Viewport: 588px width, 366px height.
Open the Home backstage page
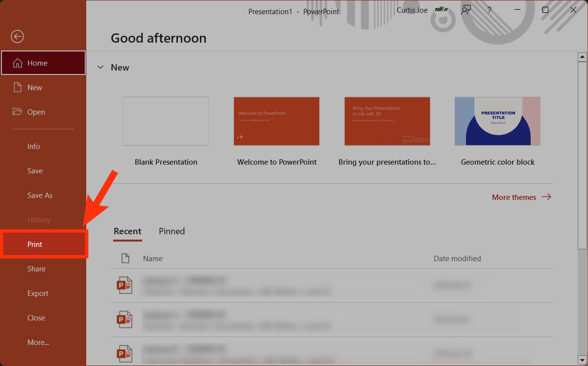tap(43, 63)
